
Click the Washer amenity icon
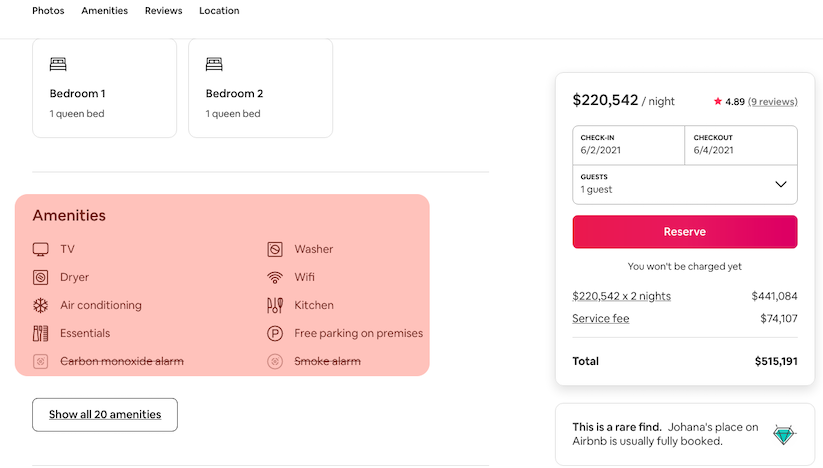tap(275, 249)
